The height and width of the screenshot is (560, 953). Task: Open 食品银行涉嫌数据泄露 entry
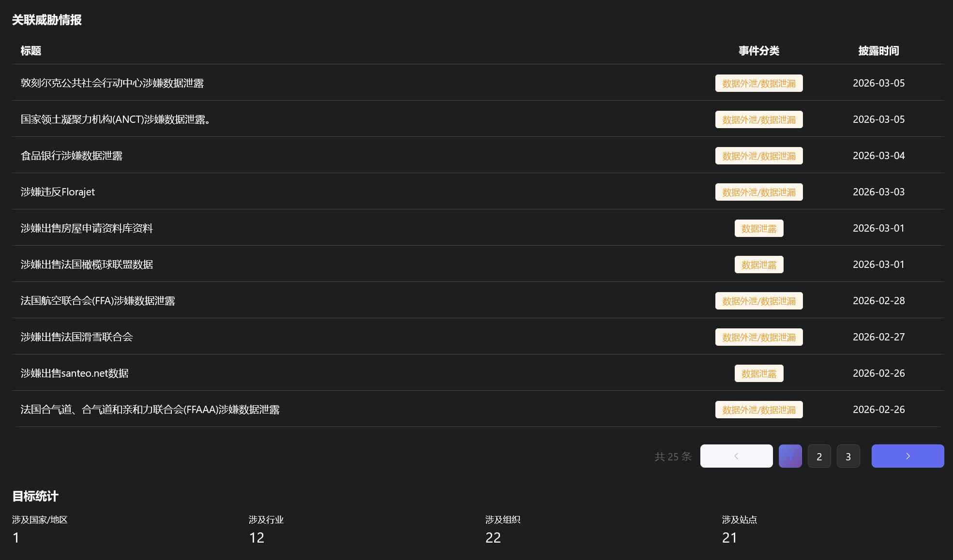point(72,156)
